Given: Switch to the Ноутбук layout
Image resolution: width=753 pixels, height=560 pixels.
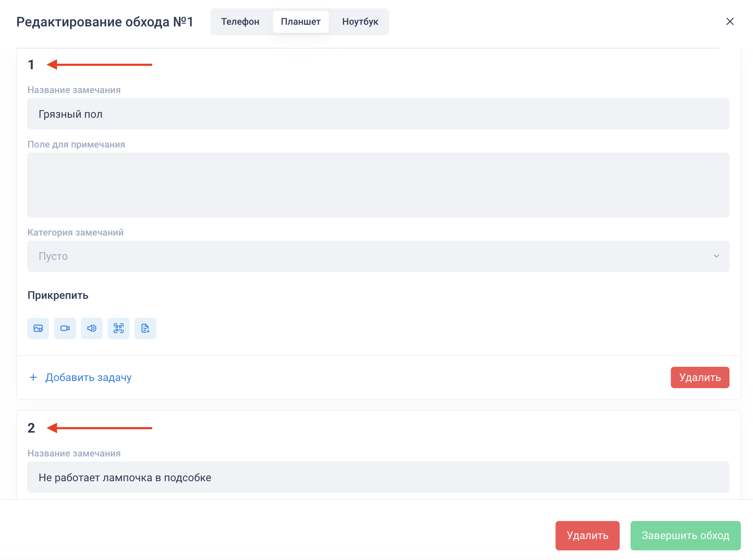Looking at the screenshot, I should (x=360, y=22).
